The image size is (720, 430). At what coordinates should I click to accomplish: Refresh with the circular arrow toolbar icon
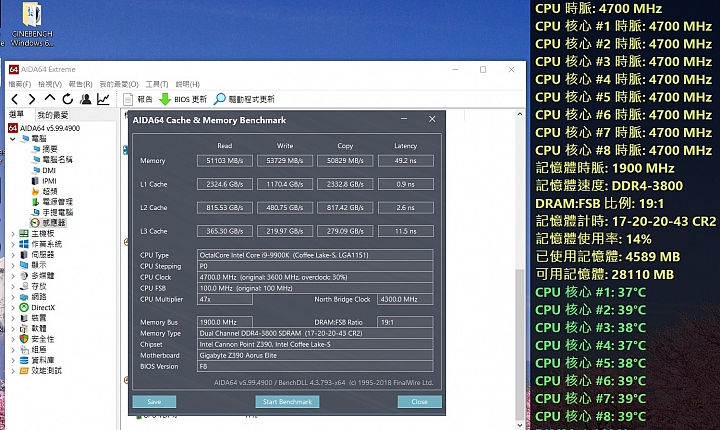[x=68, y=99]
